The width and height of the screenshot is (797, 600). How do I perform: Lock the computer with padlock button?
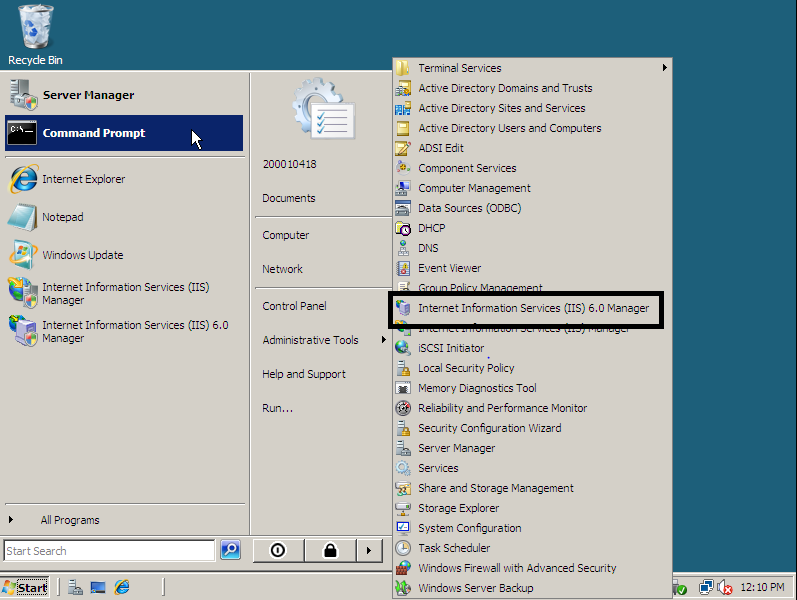(x=330, y=550)
